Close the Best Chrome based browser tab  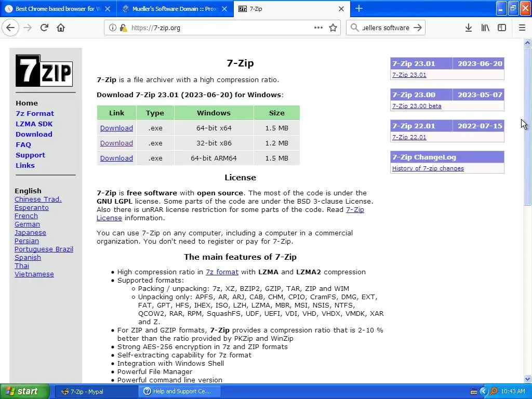click(x=108, y=9)
